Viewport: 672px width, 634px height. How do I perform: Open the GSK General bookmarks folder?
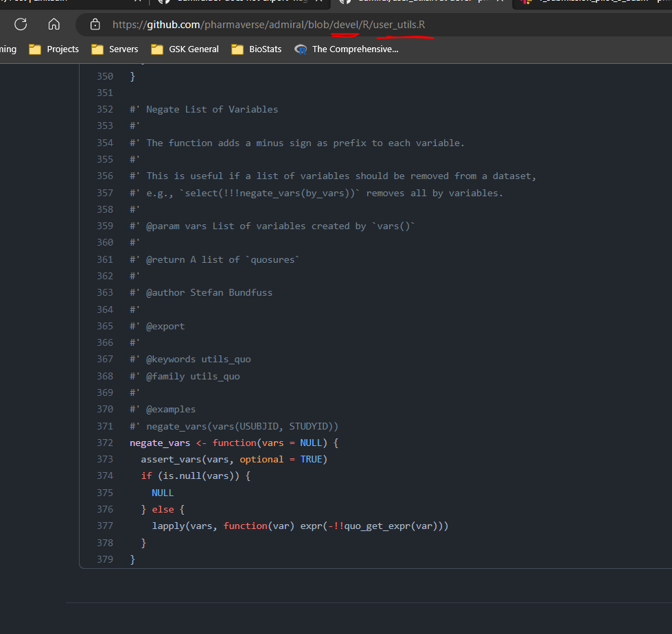click(193, 49)
